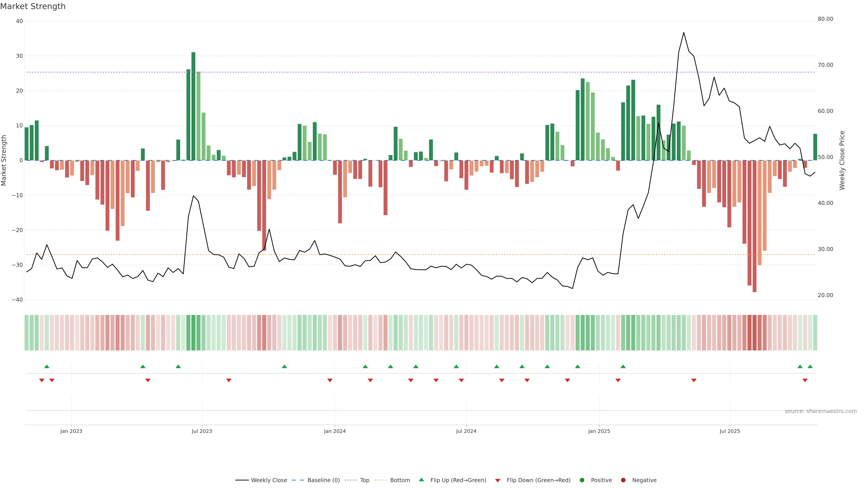Viewport: 868px width, 488px height.
Task: Click the tallest green bar near Jul 2023
Action: (x=193, y=106)
